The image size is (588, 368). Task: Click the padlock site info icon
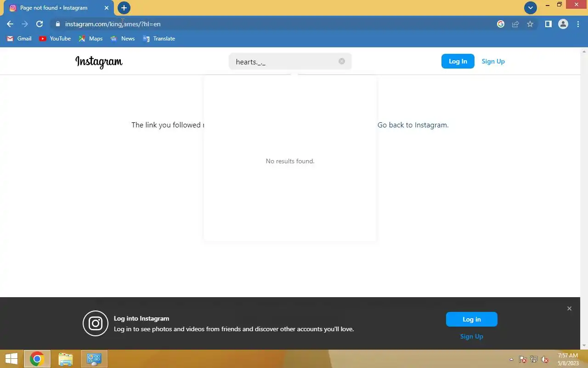pyautogui.click(x=58, y=24)
